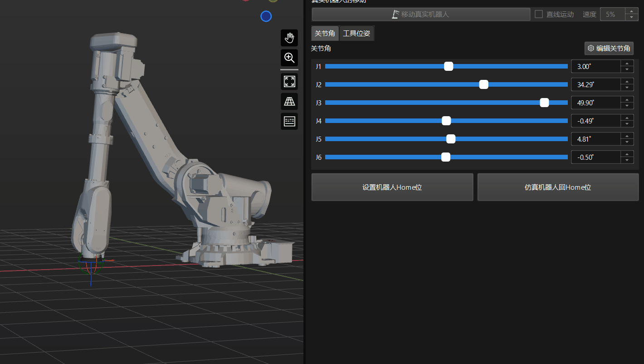The image size is (644, 364).
Task: Click the 编辑关节角 edit joint angles button
Action: (x=609, y=49)
